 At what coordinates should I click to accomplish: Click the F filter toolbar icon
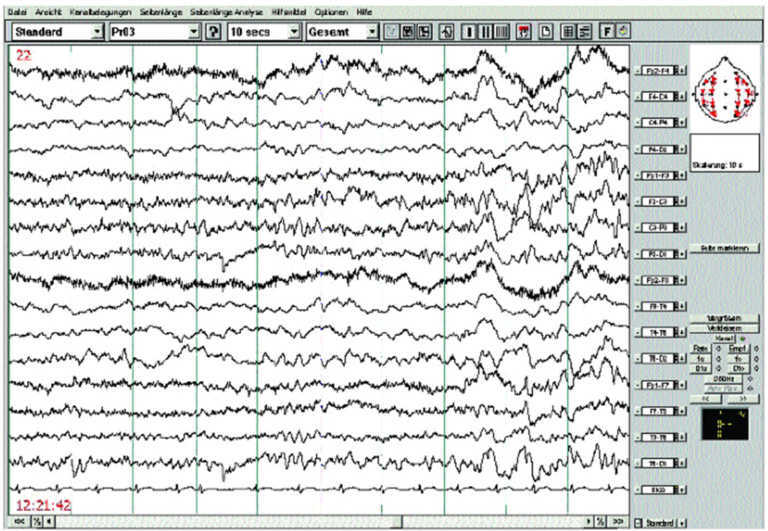[x=607, y=32]
